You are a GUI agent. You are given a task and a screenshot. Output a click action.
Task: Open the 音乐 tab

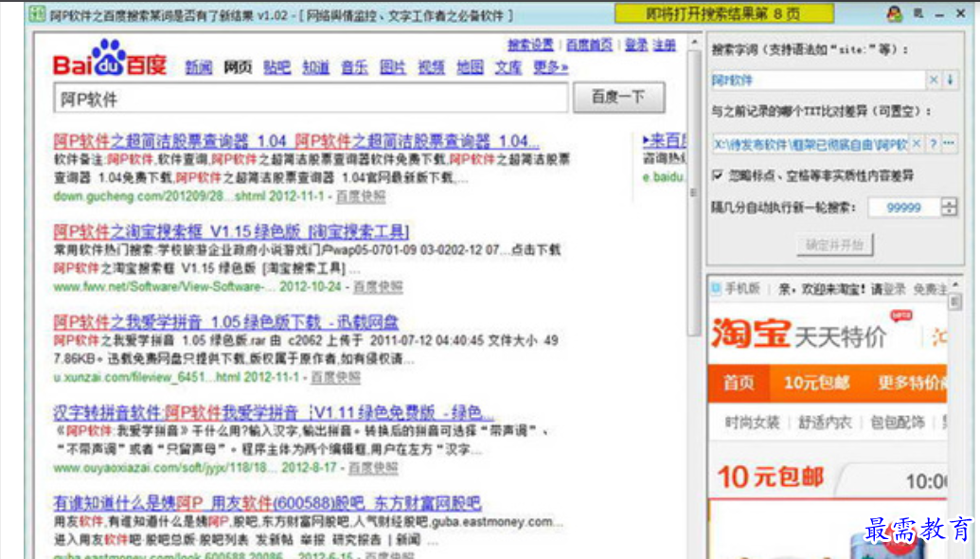point(354,67)
